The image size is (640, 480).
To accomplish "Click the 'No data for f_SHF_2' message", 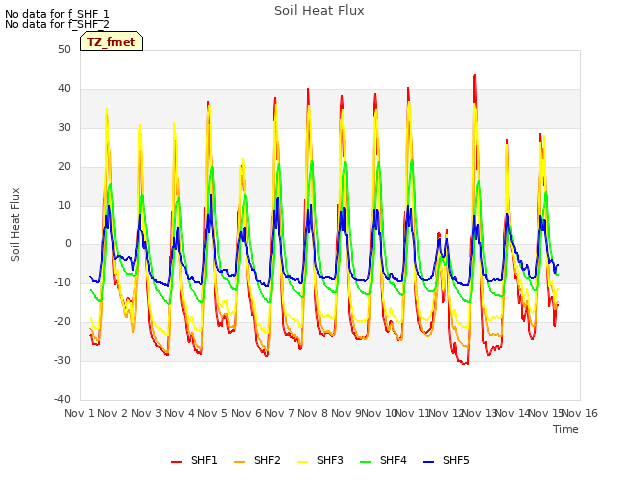I will [57, 24].
